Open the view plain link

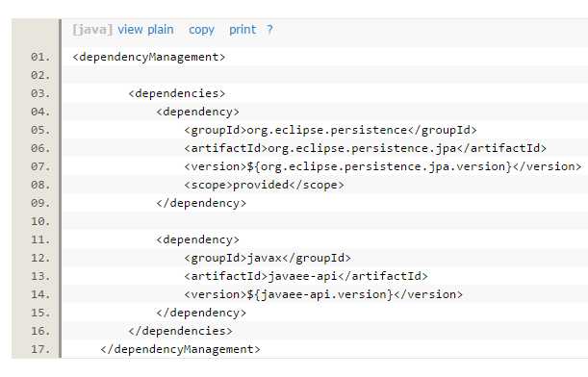tap(145, 30)
